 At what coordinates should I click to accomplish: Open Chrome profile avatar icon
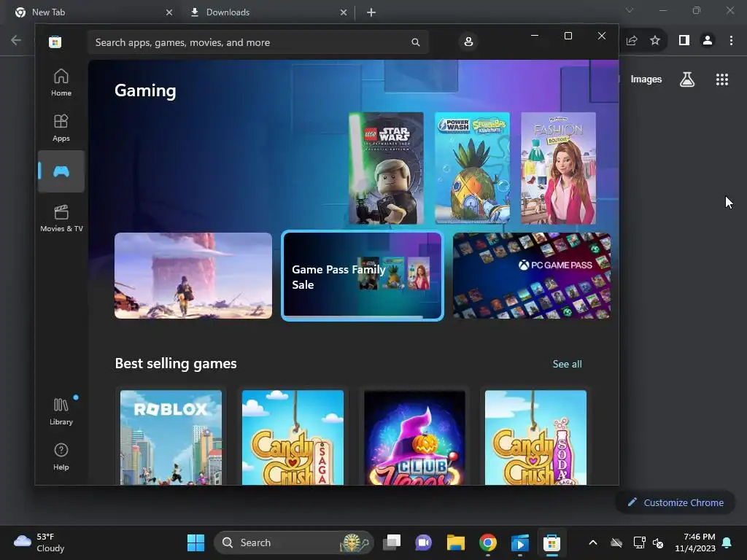pos(708,41)
